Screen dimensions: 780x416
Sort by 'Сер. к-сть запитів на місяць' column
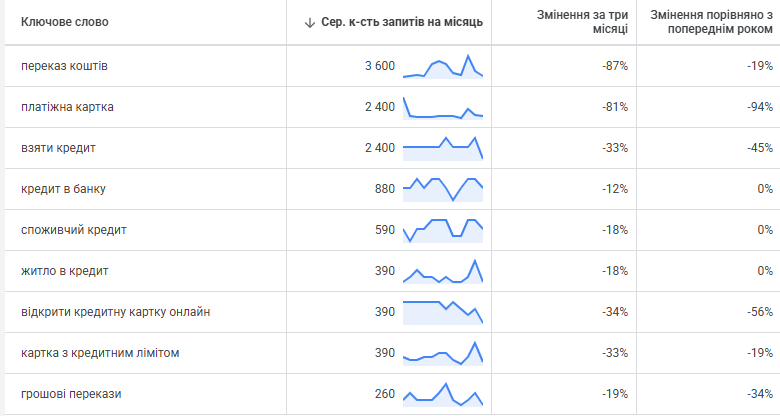pos(402,22)
